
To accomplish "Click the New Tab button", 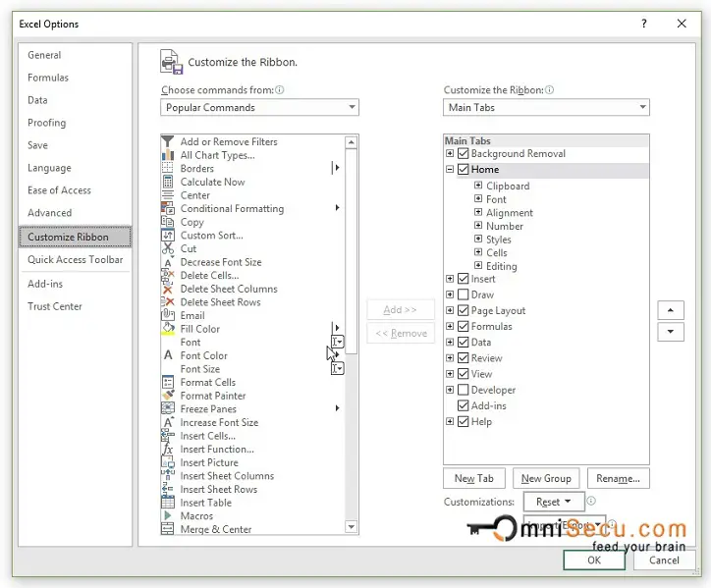I will coord(474,479).
